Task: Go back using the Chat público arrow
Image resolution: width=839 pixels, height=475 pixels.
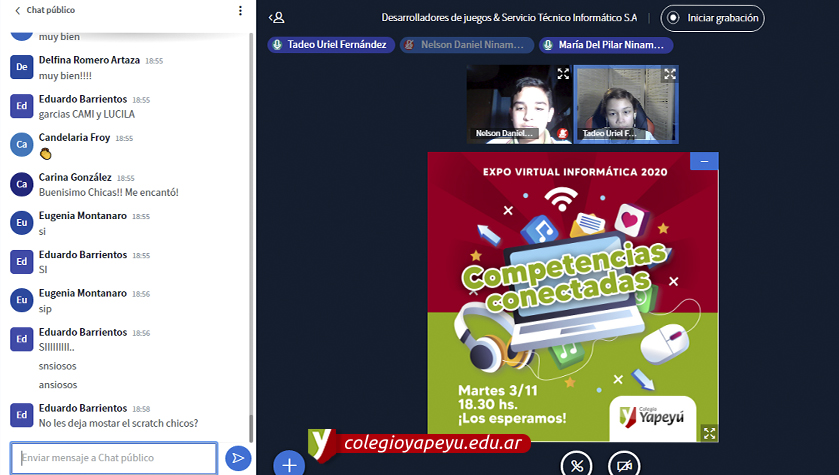Action: coord(17,10)
